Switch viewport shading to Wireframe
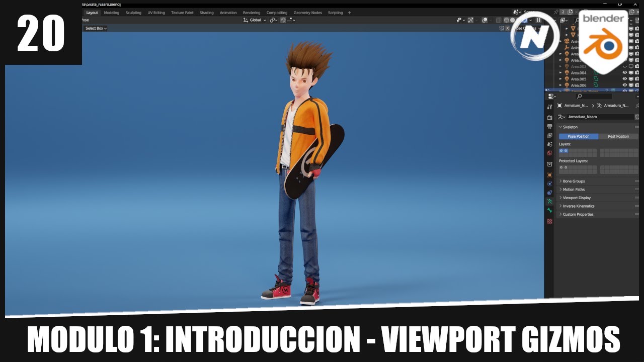The width and height of the screenshot is (644, 362). click(x=506, y=20)
